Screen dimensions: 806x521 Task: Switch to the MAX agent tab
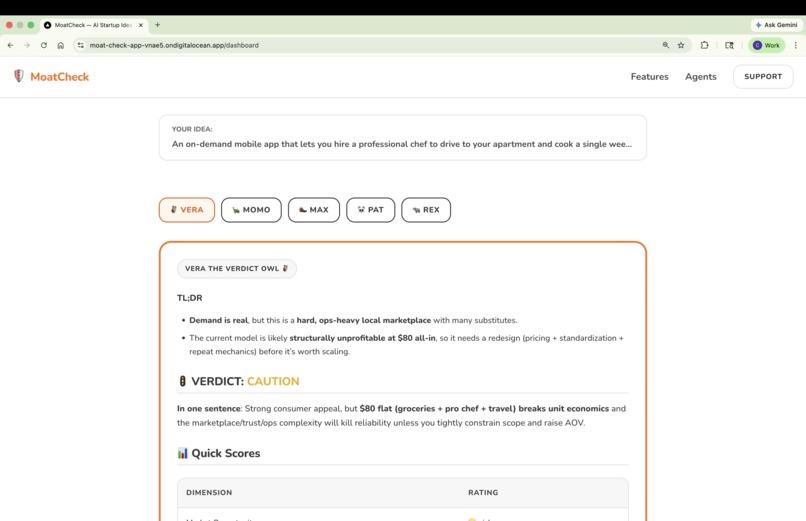pos(314,210)
